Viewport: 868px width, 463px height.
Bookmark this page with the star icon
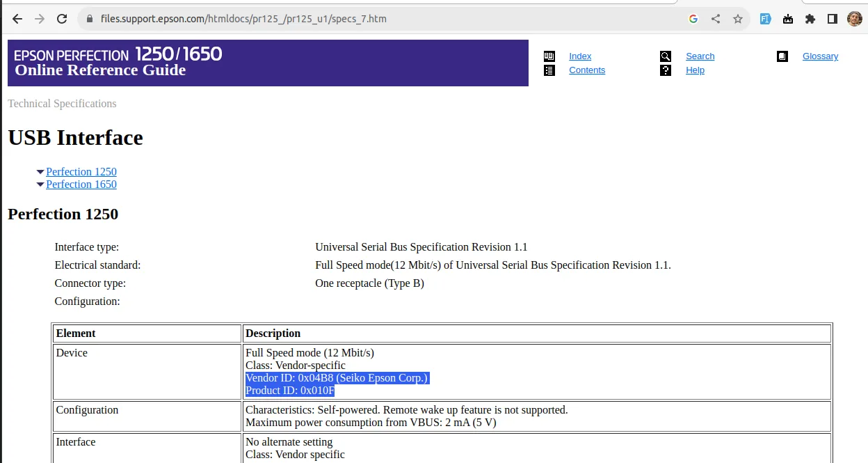(738, 19)
